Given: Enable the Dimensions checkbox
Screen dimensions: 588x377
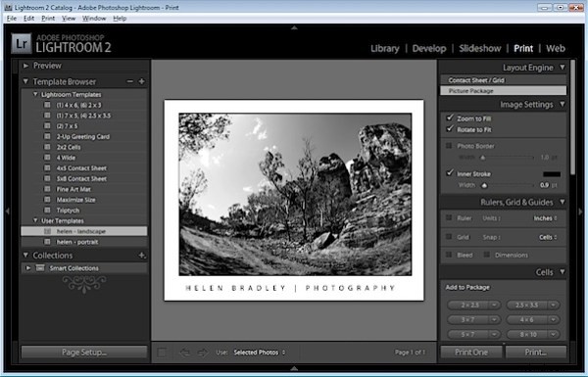Looking at the screenshot, I should (486, 255).
